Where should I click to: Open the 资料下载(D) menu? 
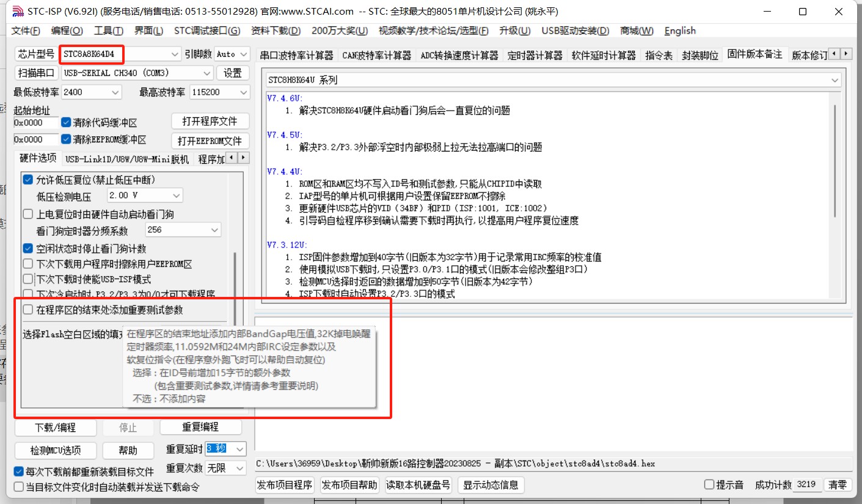pyautogui.click(x=276, y=31)
